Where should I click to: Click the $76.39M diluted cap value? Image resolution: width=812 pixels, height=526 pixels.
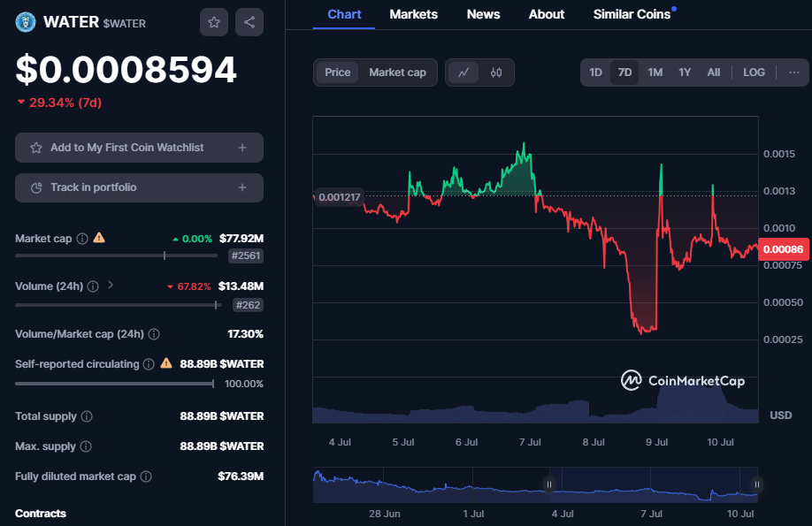pyautogui.click(x=241, y=476)
